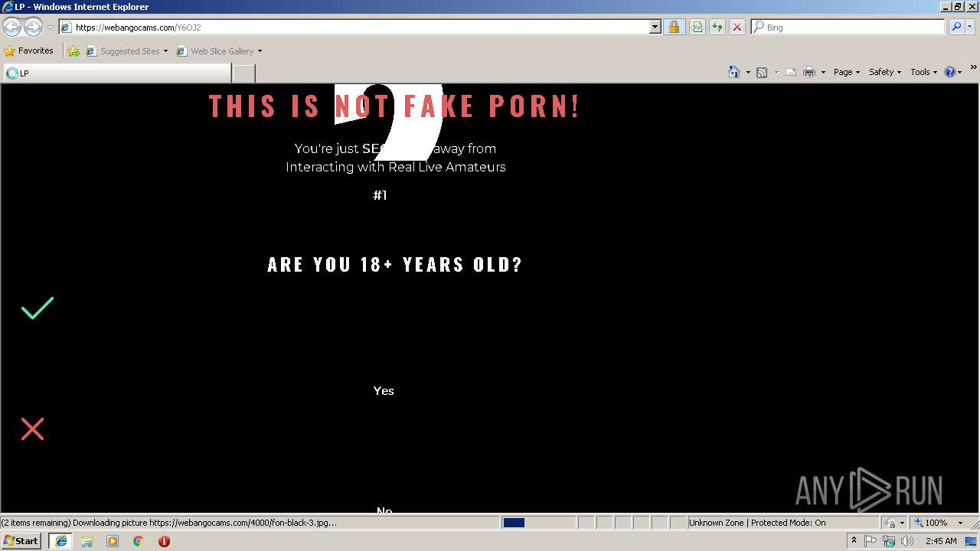Viewport: 980px width, 551px height.
Task: Go back with the browser Back arrow
Action: (11, 28)
